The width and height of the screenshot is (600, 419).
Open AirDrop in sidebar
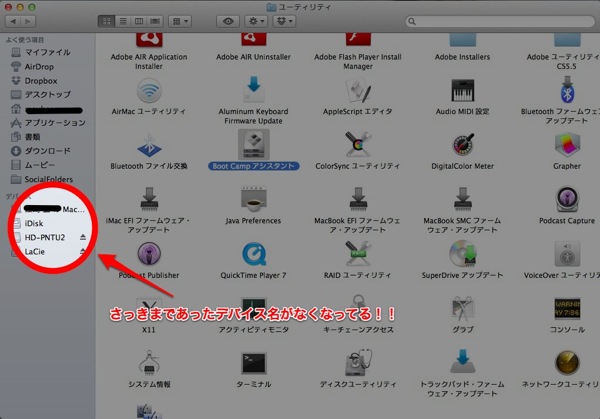point(48,67)
